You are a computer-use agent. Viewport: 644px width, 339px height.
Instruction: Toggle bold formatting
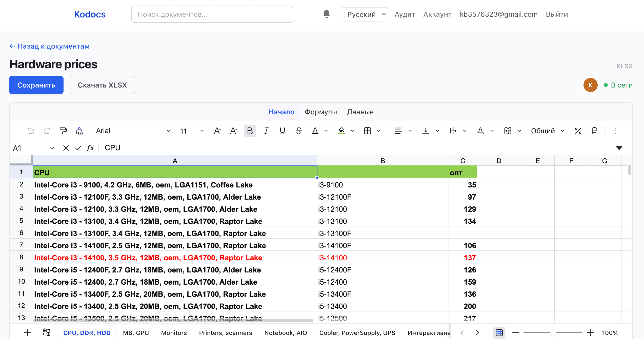[250, 131]
